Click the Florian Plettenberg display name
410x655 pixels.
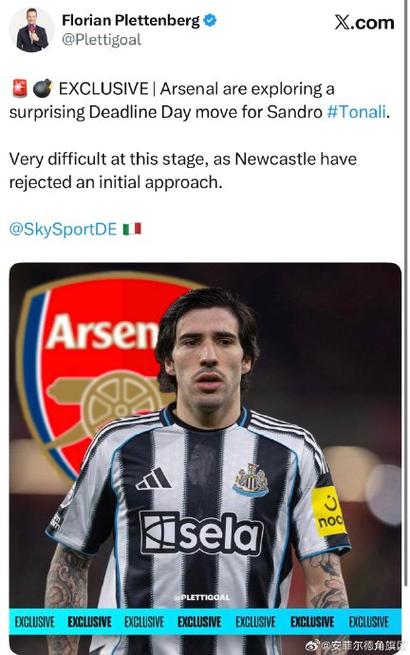point(131,20)
